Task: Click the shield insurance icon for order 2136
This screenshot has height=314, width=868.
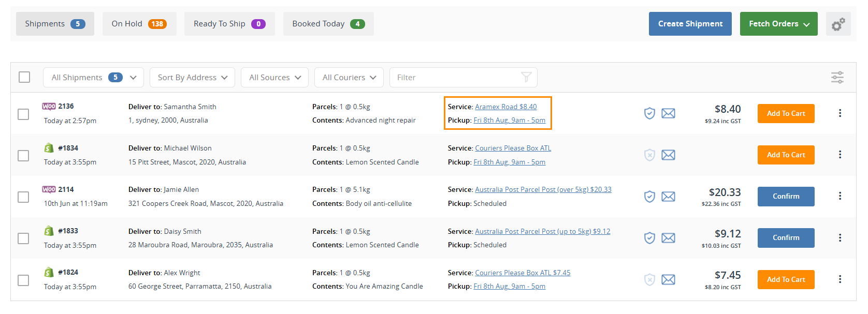Action: coord(649,113)
